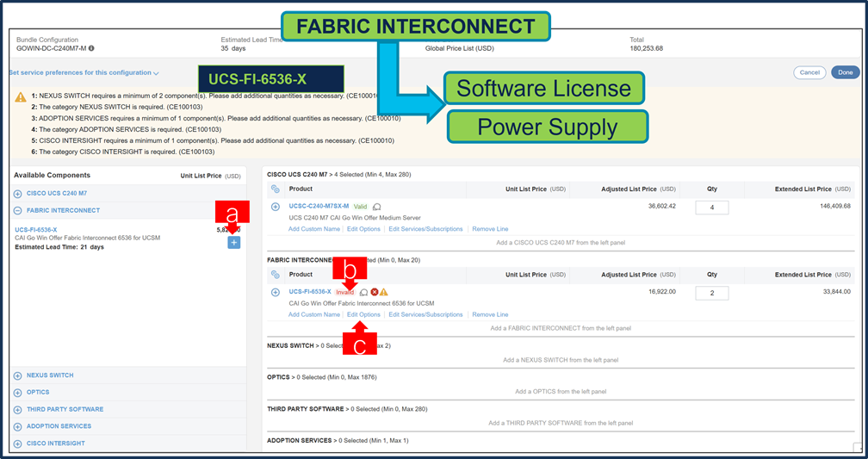This screenshot has height=459, width=868.
Task: Add Custom Name for UCSC-C240-M7SX-M
Action: 313,229
